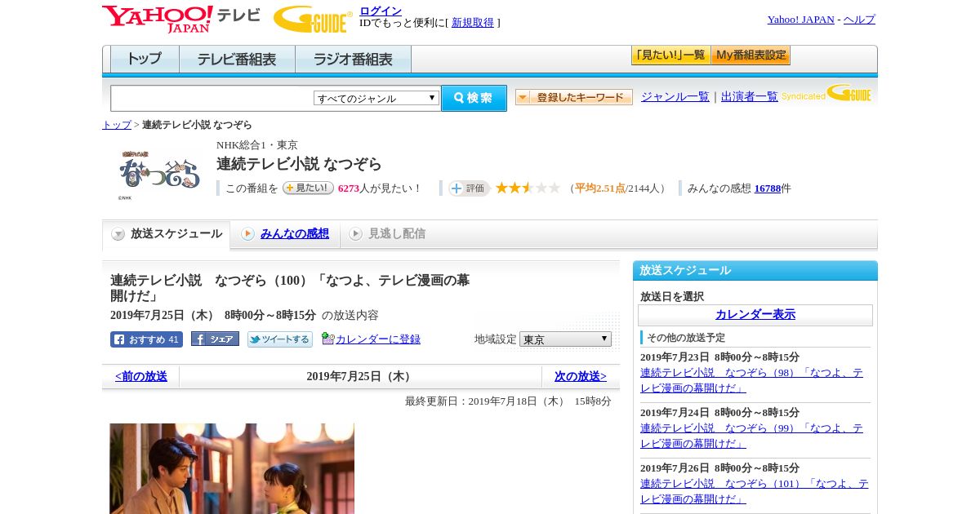Click the ログイン link

pyautogui.click(x=381, y=11)
